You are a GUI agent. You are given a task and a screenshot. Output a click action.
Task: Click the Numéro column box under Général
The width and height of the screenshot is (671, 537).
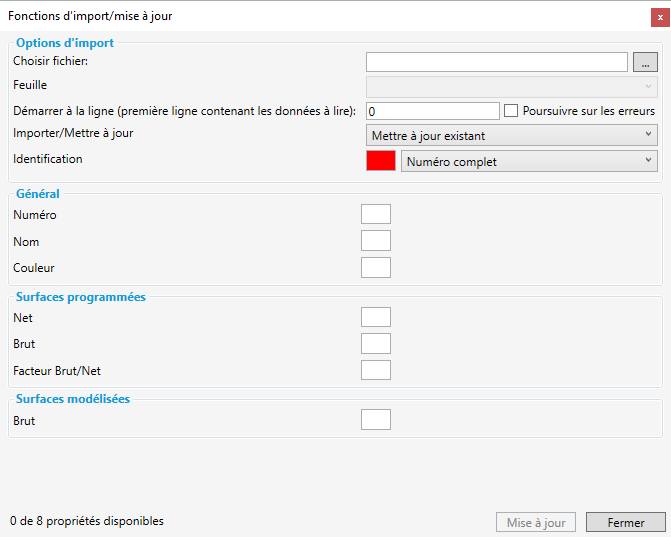[x=375, y=214]
